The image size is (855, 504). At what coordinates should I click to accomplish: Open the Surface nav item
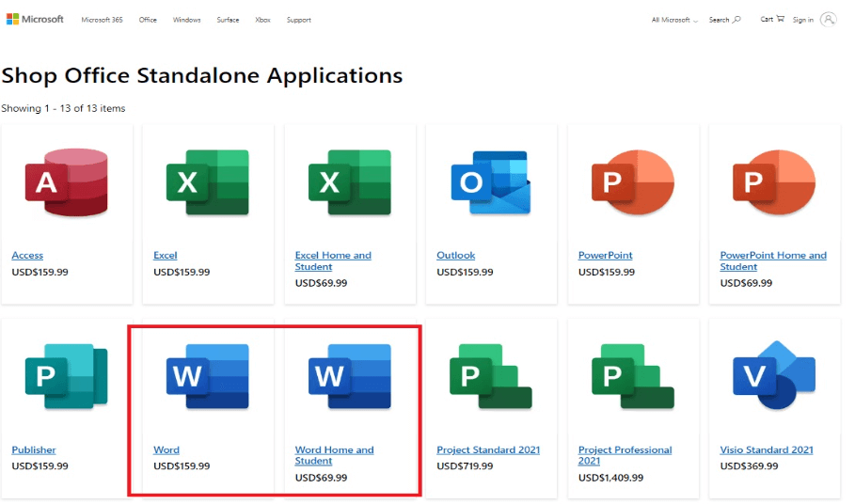click(228, 20)
